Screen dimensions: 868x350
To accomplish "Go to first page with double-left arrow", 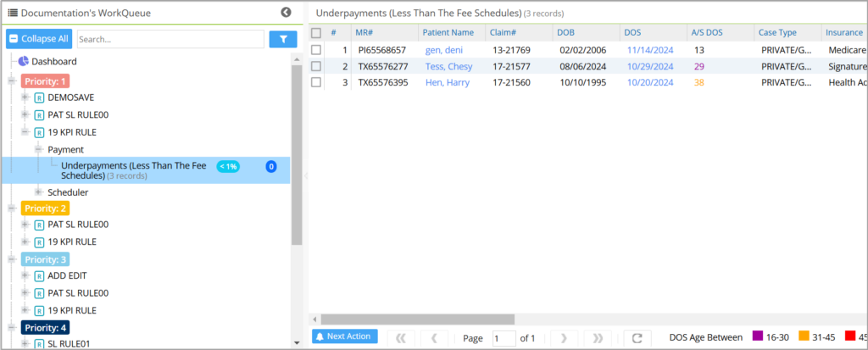I will (401, 338).
